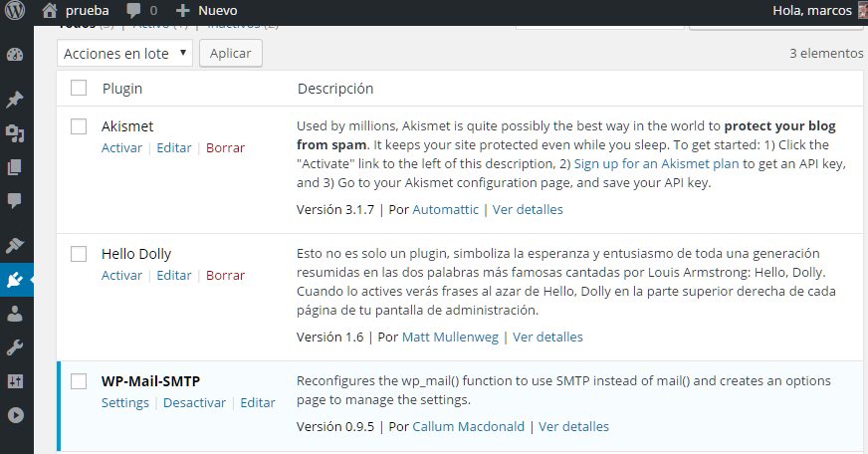Open 'Hola, marcos' account menu
The height and width of the screenshot is (454, 868).
click(x=812, y=11)
